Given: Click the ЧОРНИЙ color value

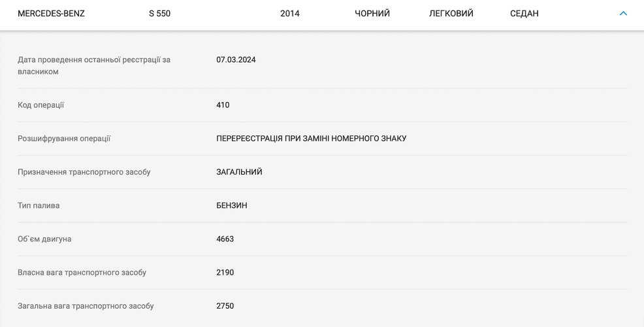Looking at the screenshot, I should tap(372, 14).
